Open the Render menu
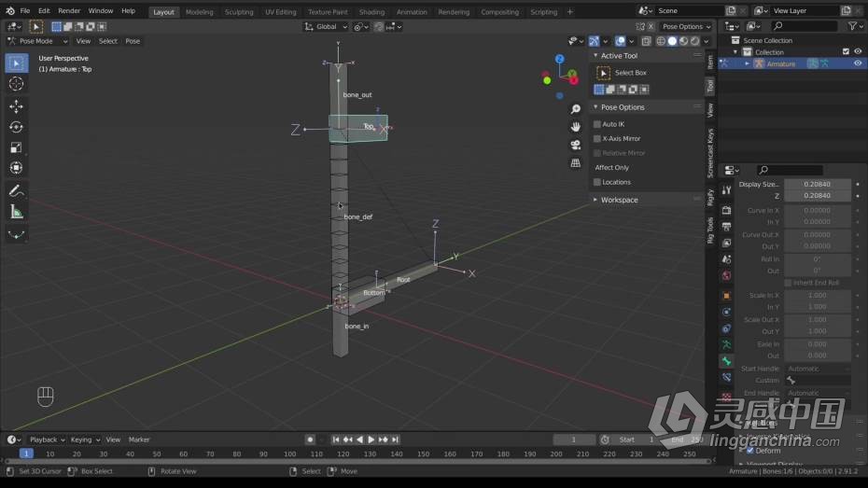The width and height of the screenshot is (868, 488). click(x=69, y=10)
